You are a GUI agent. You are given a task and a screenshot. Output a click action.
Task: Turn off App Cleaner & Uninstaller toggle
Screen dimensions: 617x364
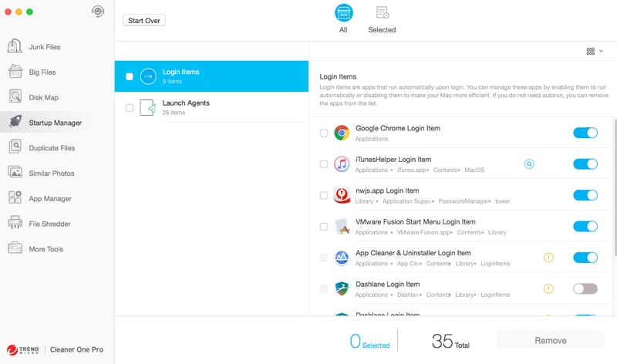click(x=585, y=258)
